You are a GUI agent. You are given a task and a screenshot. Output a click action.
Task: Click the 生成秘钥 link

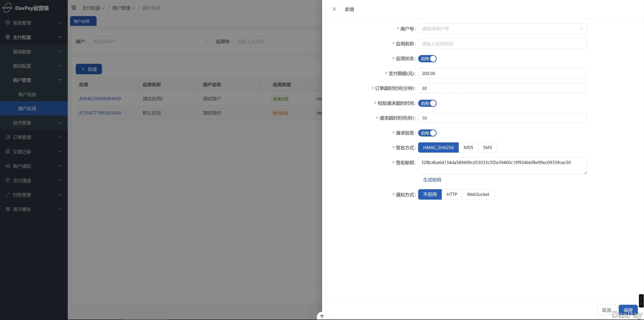click(x=432, y=180)
